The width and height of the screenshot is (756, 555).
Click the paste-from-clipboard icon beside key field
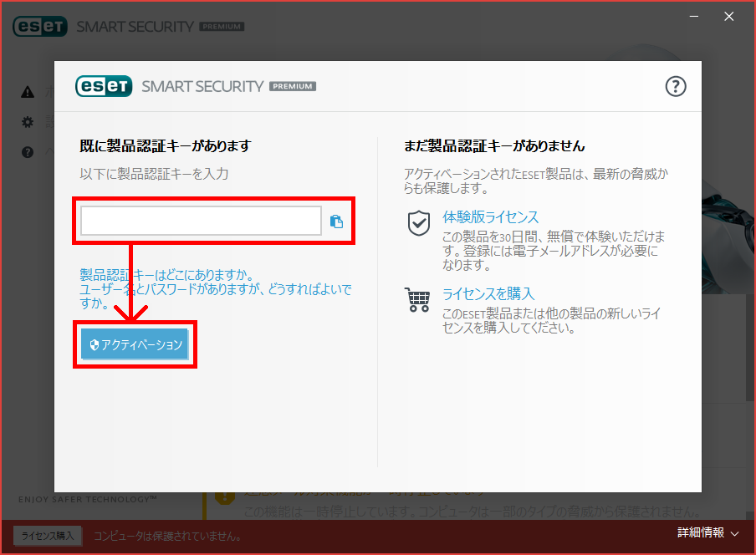point(336,221)
